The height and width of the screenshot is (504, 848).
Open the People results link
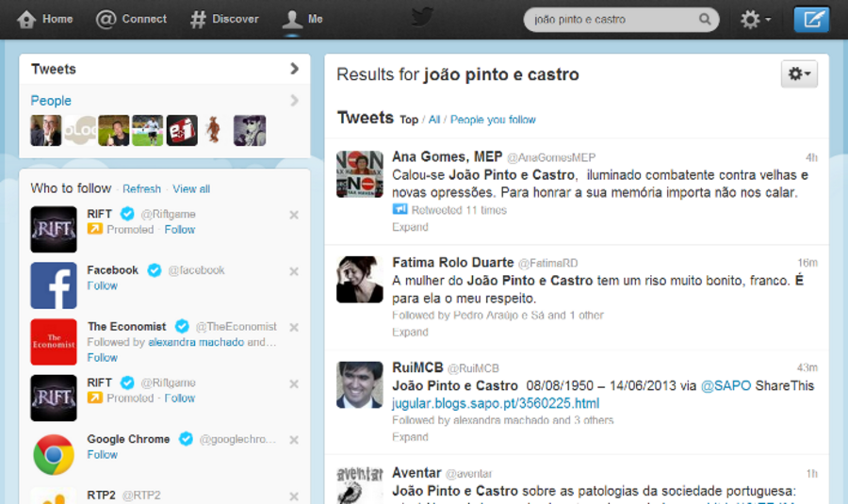[x=51, y=101]
